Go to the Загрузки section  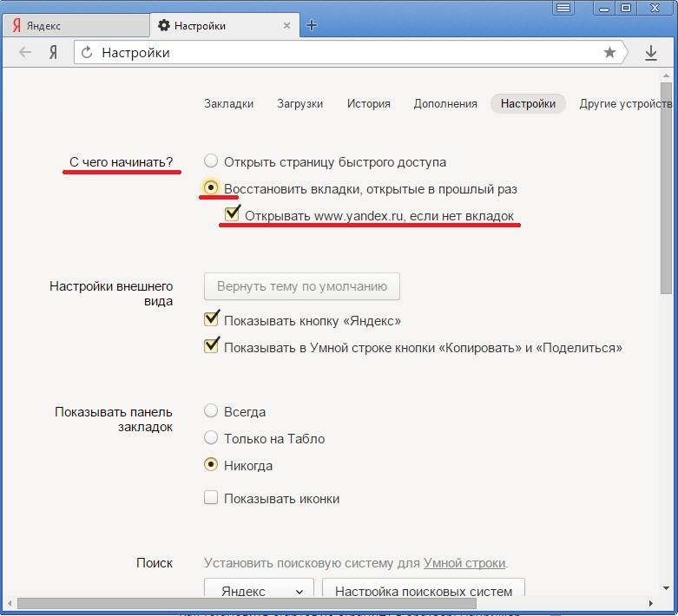click(x=300, y=104)
